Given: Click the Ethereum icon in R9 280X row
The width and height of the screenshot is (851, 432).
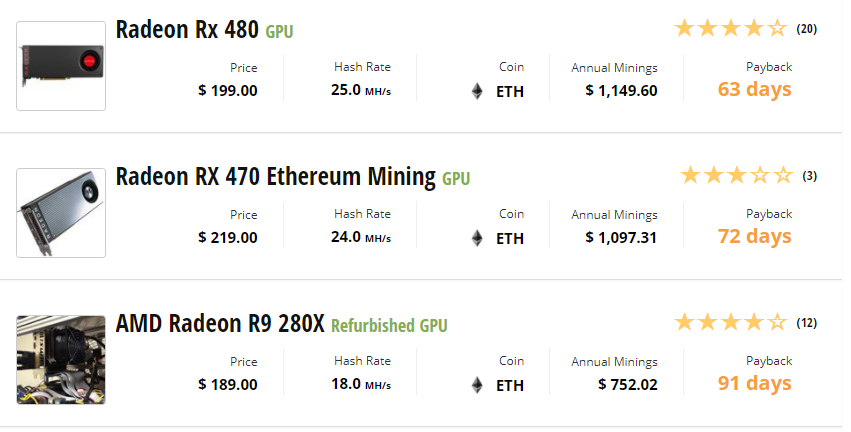Looking at the screenshot, I should point(477,385).
